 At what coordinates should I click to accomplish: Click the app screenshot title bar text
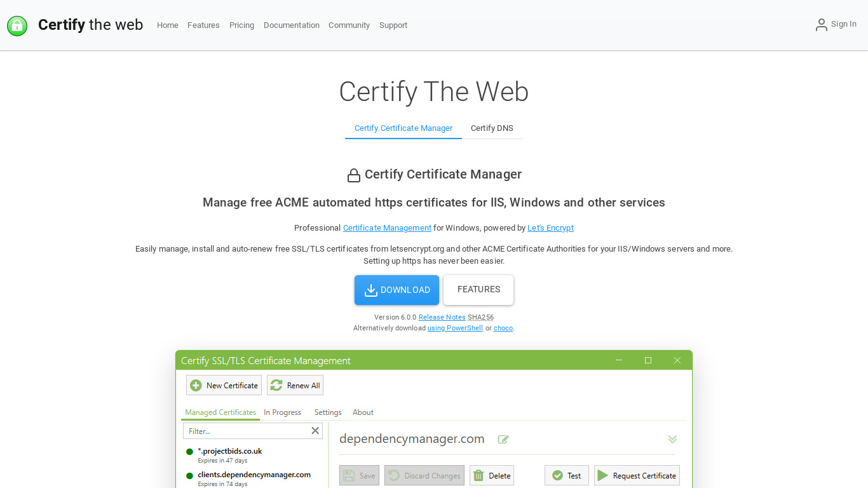coord(266,360)
